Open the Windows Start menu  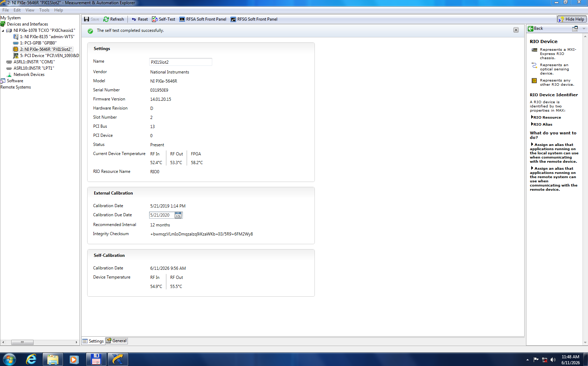pos(9,359)
